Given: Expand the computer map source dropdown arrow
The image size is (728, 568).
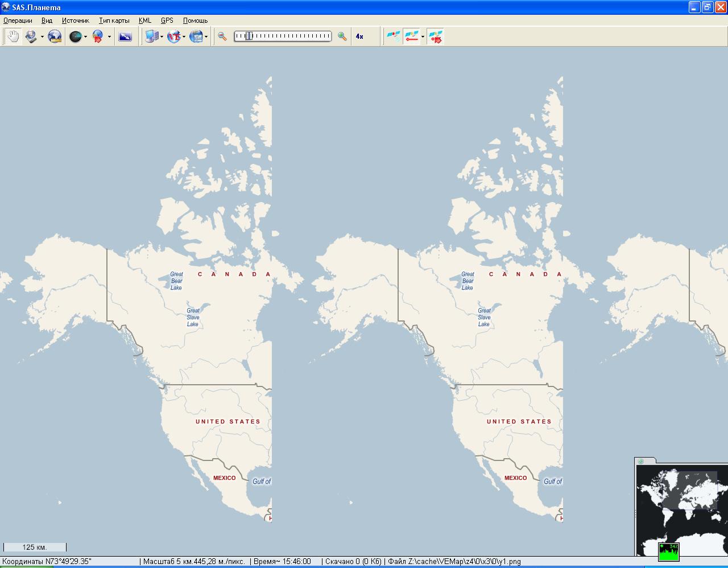Looking at the screenshot, I should click(162, 37).
